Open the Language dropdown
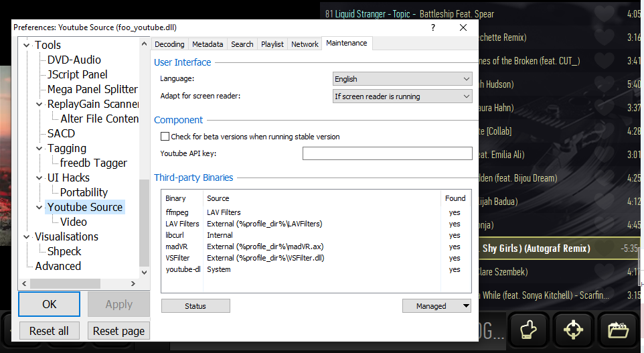This screenshot has width=644, height=353. [402, 79]
